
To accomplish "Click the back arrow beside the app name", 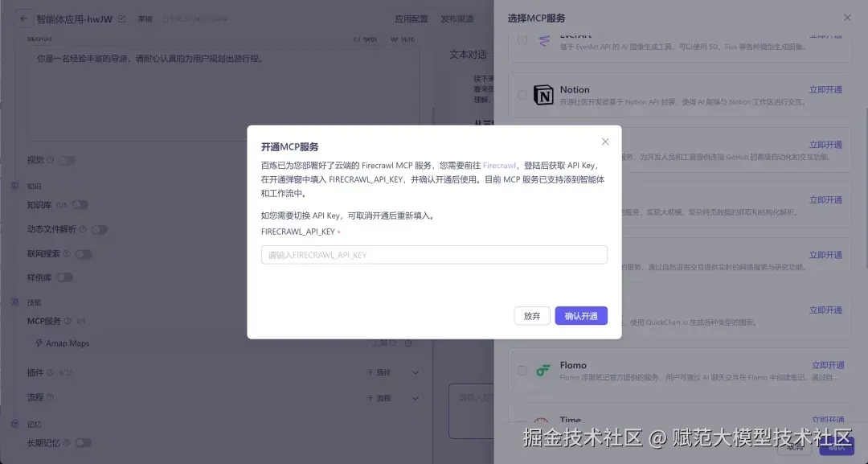I will pyautogui.click(x=23, y=18).
